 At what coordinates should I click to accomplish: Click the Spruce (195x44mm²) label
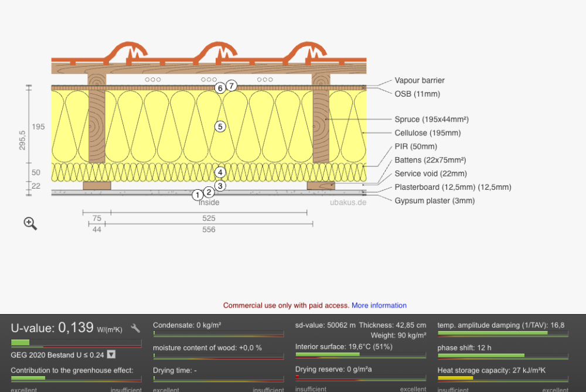click(432, 119)
